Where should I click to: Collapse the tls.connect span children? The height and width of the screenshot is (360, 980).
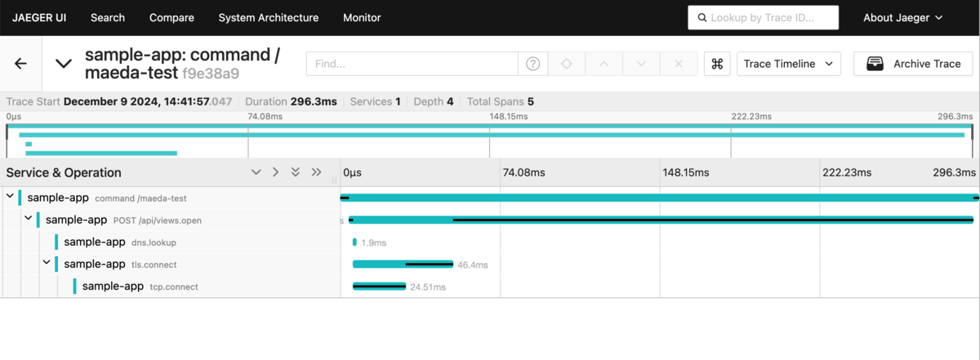(47, 264)
